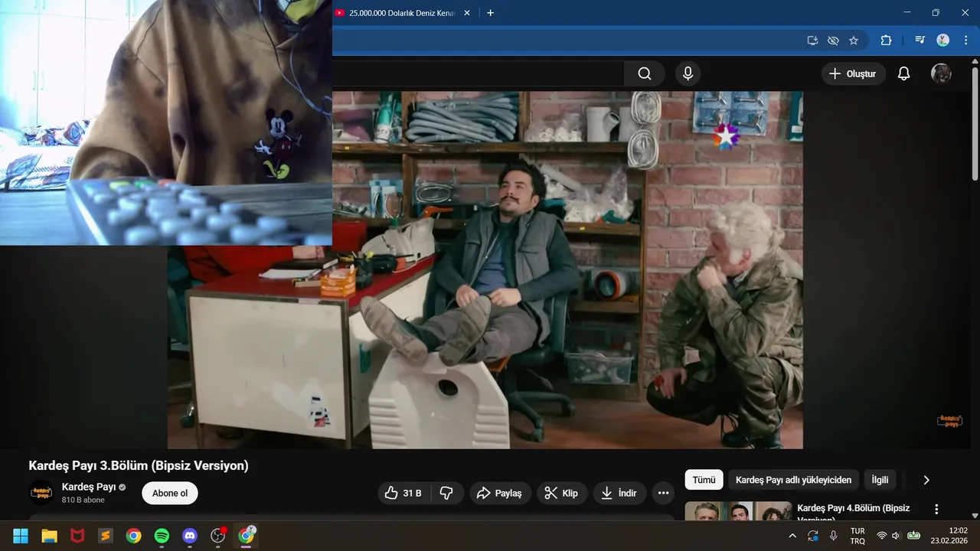Open more actions three-dot menu below video

coord(664,493)
